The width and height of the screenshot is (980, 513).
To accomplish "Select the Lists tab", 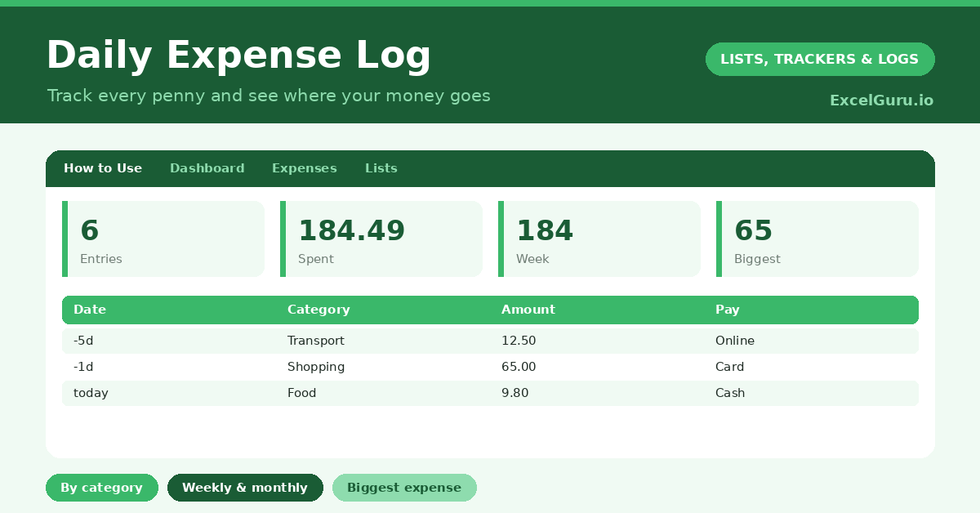I will coord(381,168).
